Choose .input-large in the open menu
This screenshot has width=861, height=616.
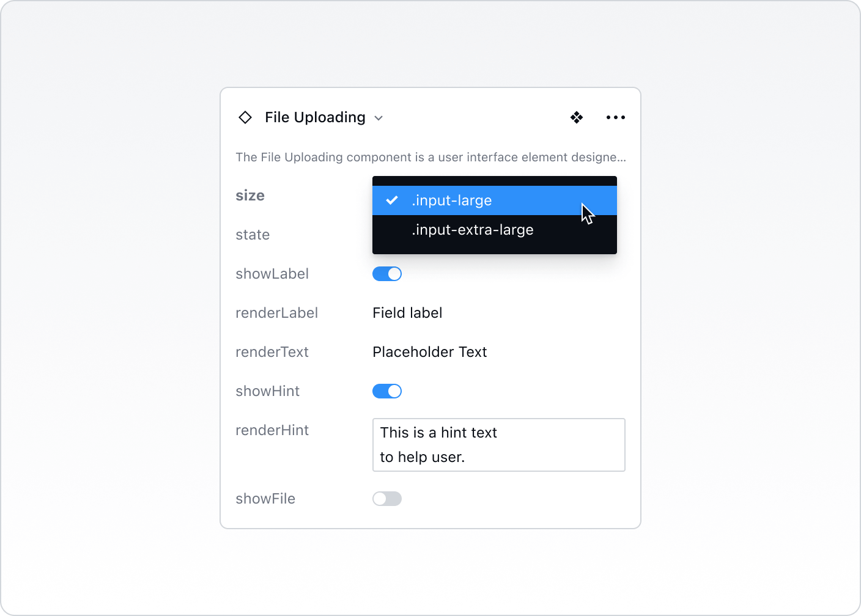pos(453,200)
